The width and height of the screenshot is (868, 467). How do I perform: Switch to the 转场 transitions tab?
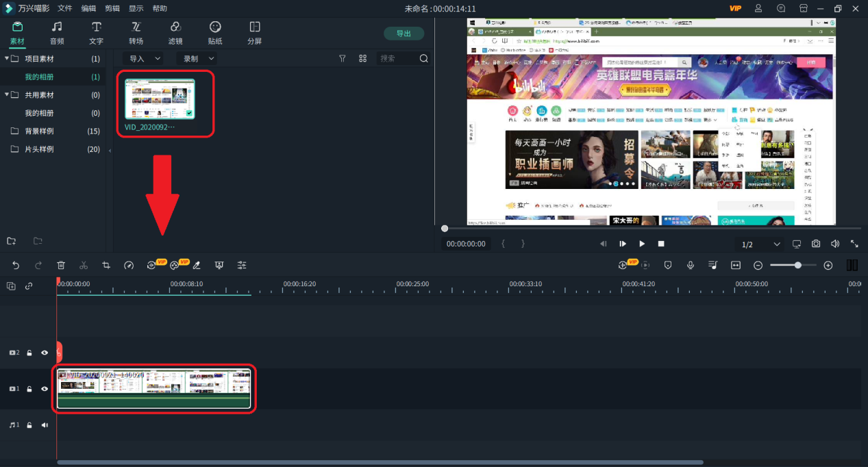pyautogui.click(x=136, y=33)
